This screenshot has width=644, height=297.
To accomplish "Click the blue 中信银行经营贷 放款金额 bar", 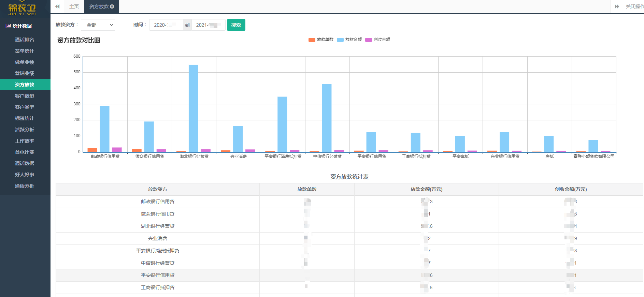I will 327,118.
